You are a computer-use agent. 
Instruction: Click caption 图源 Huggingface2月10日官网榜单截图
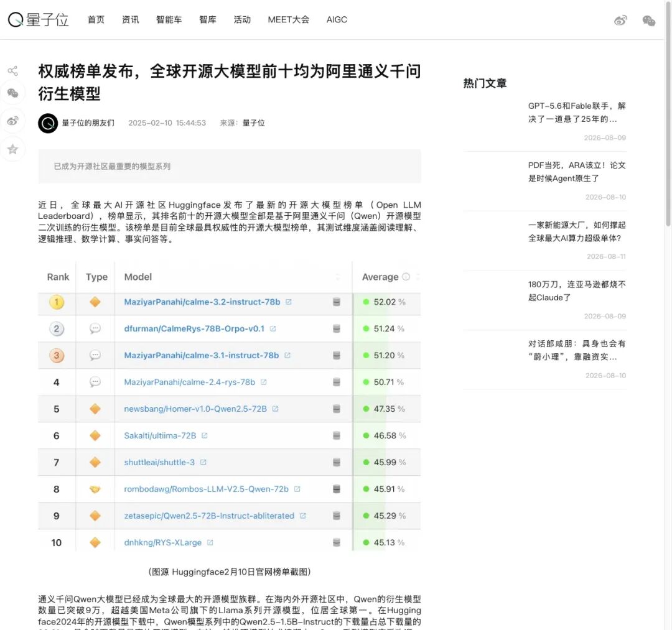point(229,572)
